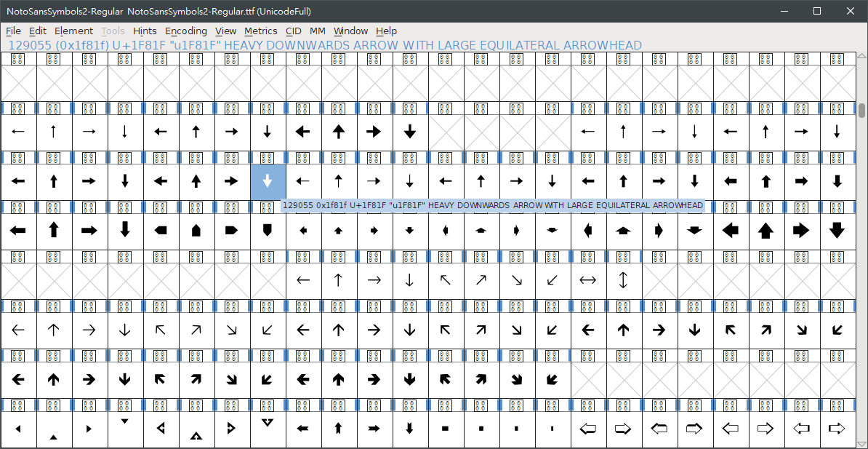Click the left-right double-headed arrow glyph
Screen dimensions: 868x449
point(587,280)
